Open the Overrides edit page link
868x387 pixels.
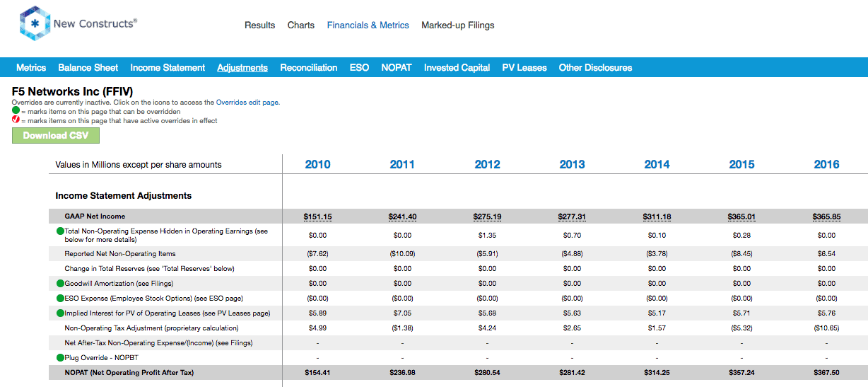click(247, 103)
